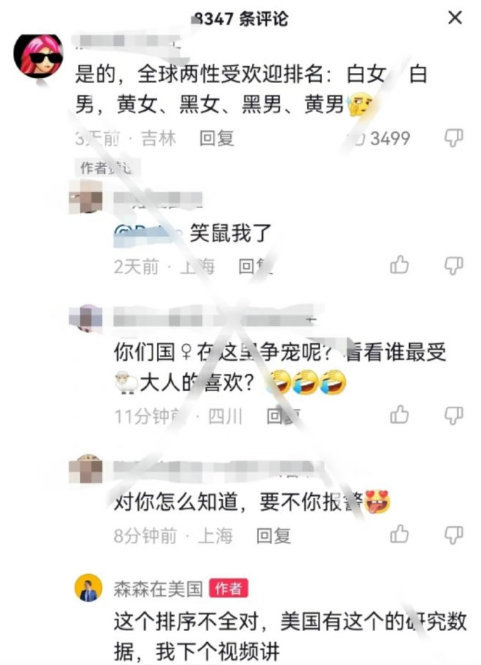481x665 pixels.
Task: Dislike the top comment from 吉林
Action: (x=453, y=138)
